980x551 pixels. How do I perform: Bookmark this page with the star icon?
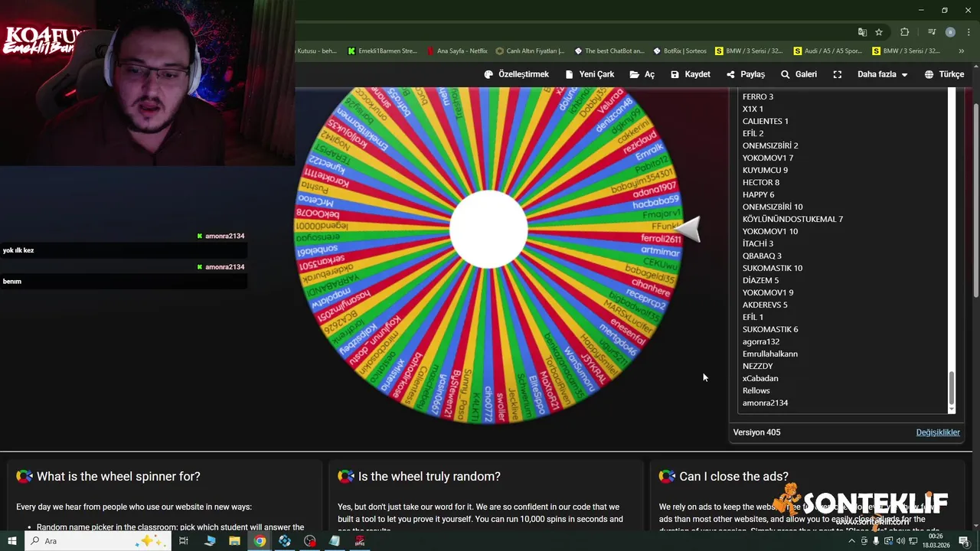point(879,32)
